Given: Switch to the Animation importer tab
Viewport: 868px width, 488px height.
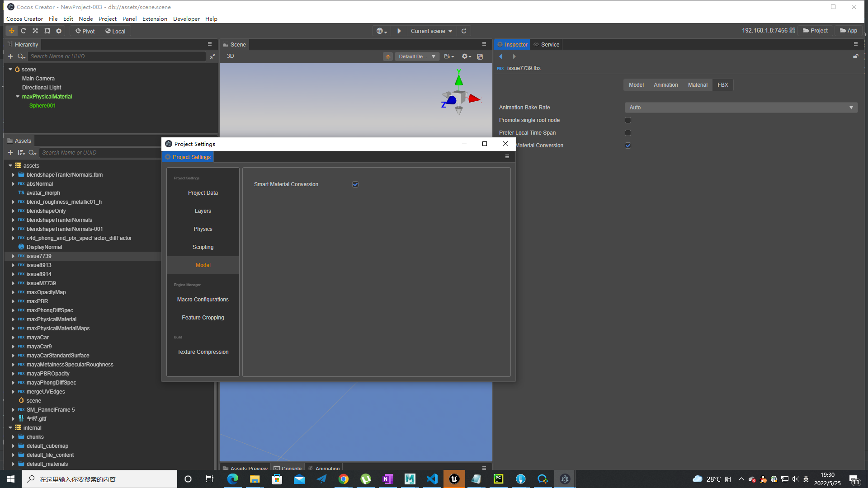Looking at the screenshot, I should 665,85.
